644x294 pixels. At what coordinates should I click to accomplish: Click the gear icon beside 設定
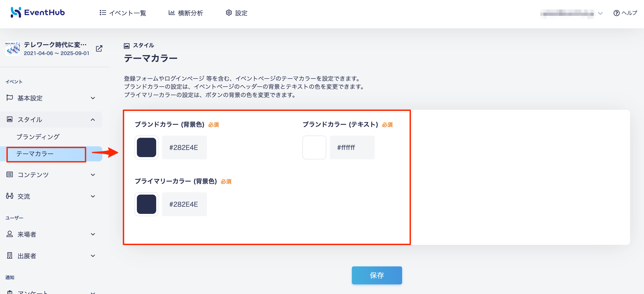pos(229,13)
